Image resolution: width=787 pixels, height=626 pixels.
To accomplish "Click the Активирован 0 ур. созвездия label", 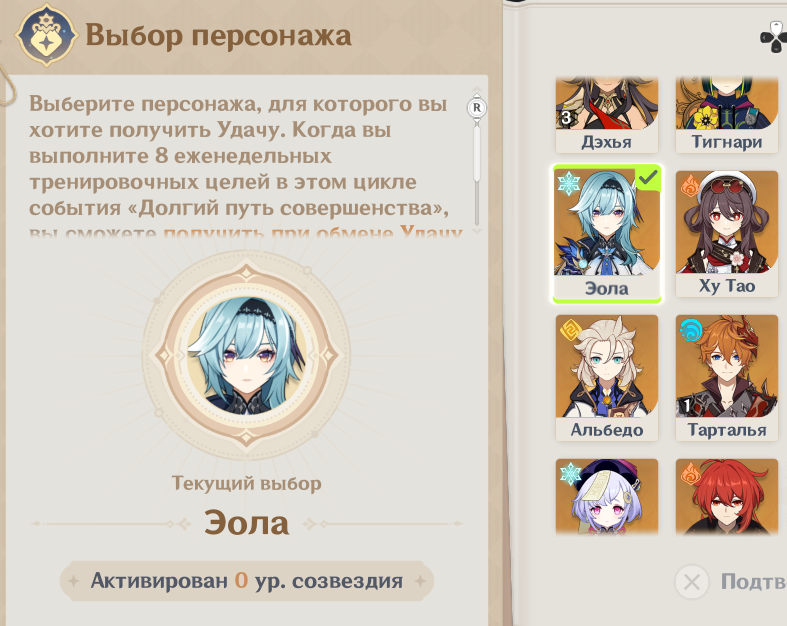I will [x=246, y=581].
